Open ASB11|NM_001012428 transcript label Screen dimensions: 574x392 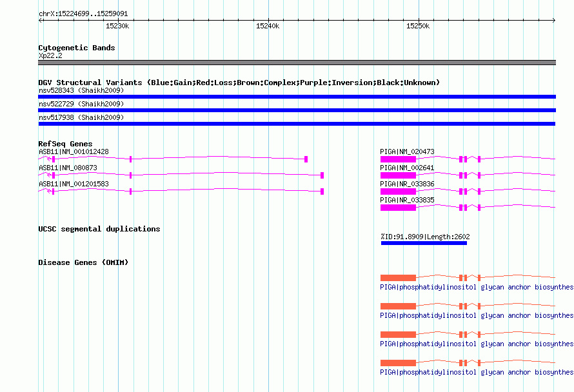point(74,152)
